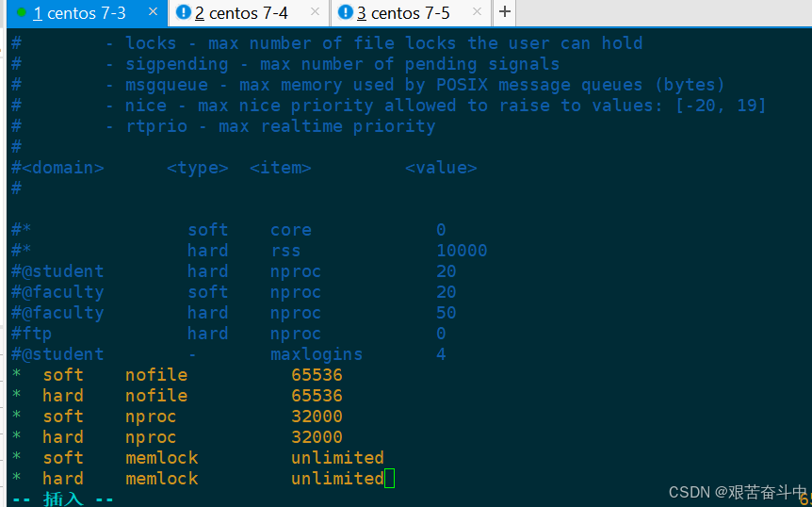Click 'memlock' on the hard memlock line
Viewport: 812px width, 507px height.
coord(161,479)
